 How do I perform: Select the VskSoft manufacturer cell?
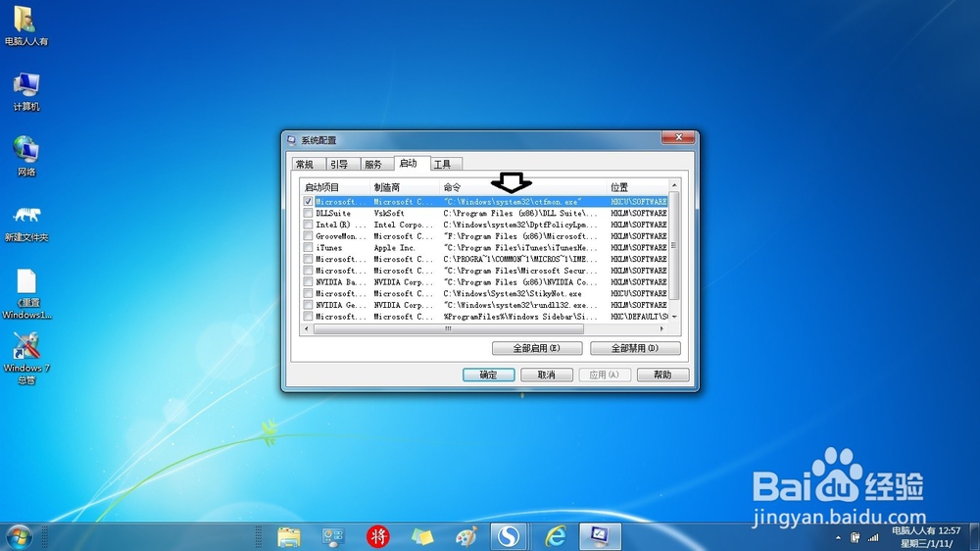pyautogui.click(x=389, y=214)
